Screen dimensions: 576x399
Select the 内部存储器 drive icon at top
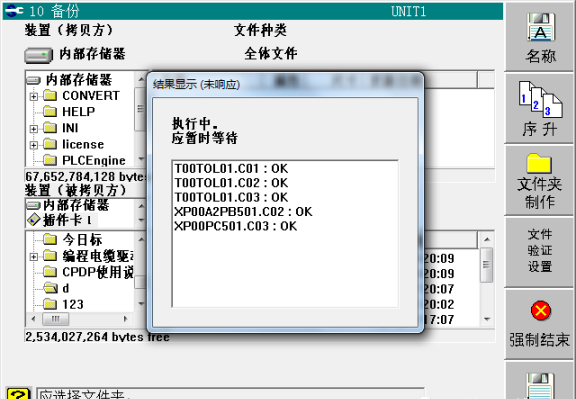[38, 55]
